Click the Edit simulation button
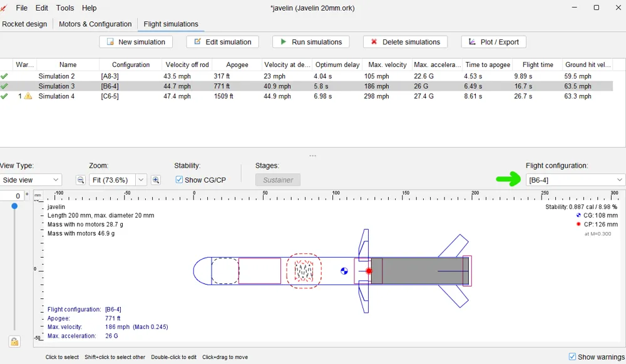 click(222, 42)
